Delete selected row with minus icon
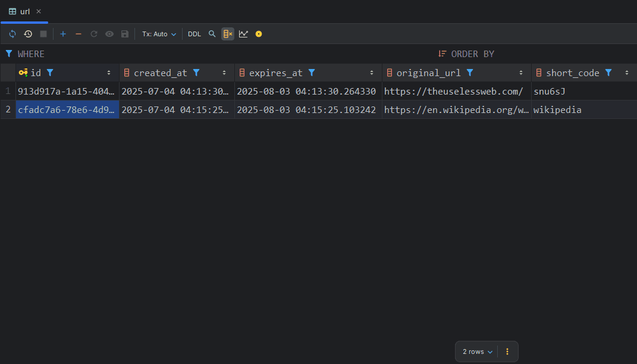 [x=79, y=34]
